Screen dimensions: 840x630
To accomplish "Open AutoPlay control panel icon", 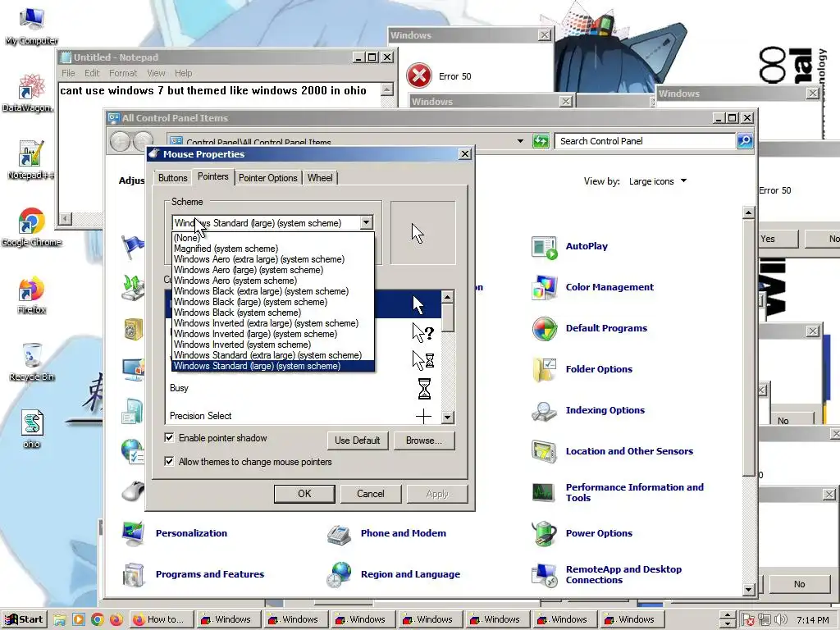I will coord(545,246).
